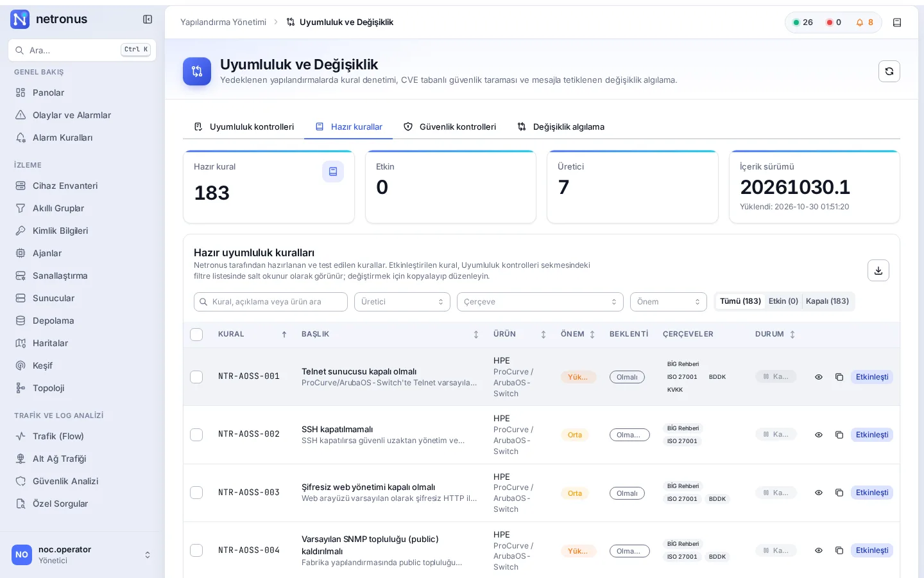
Task: Click the orange bell alert counter showing 8
Action: click(864, 22)
